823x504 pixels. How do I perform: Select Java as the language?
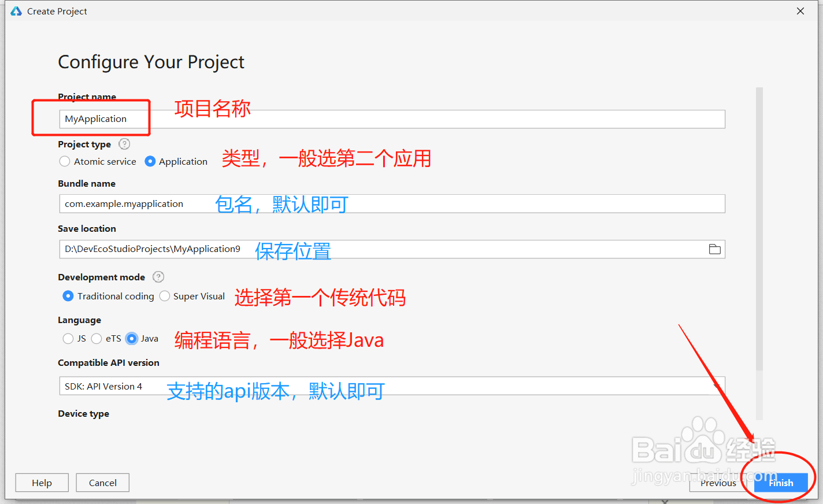click(x=132, y=339)
